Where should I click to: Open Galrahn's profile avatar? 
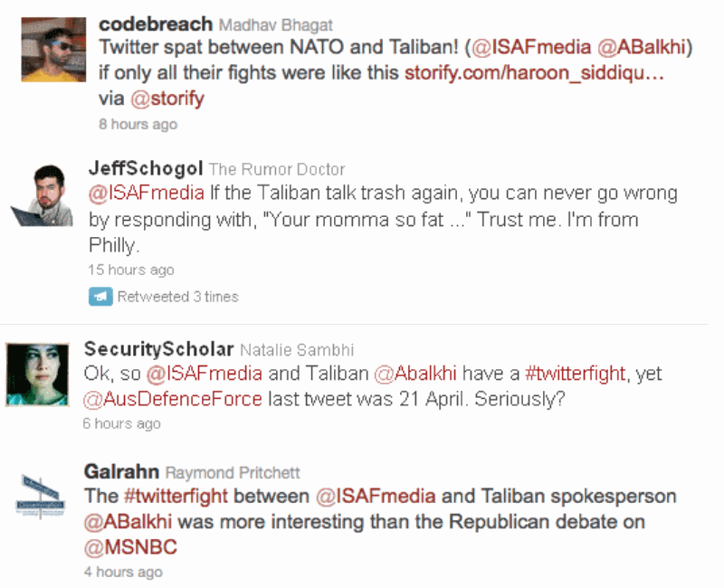click(38, 498)
